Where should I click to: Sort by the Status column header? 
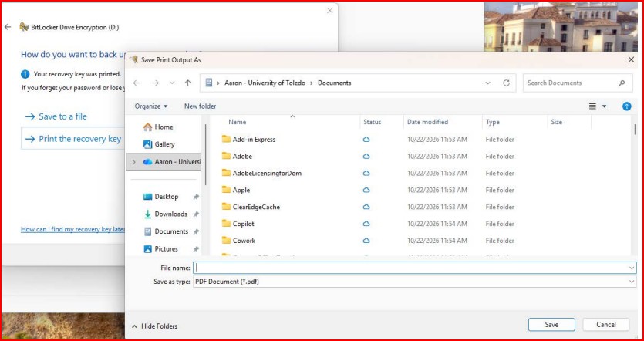pyautogui.click(x=372, y=122)
